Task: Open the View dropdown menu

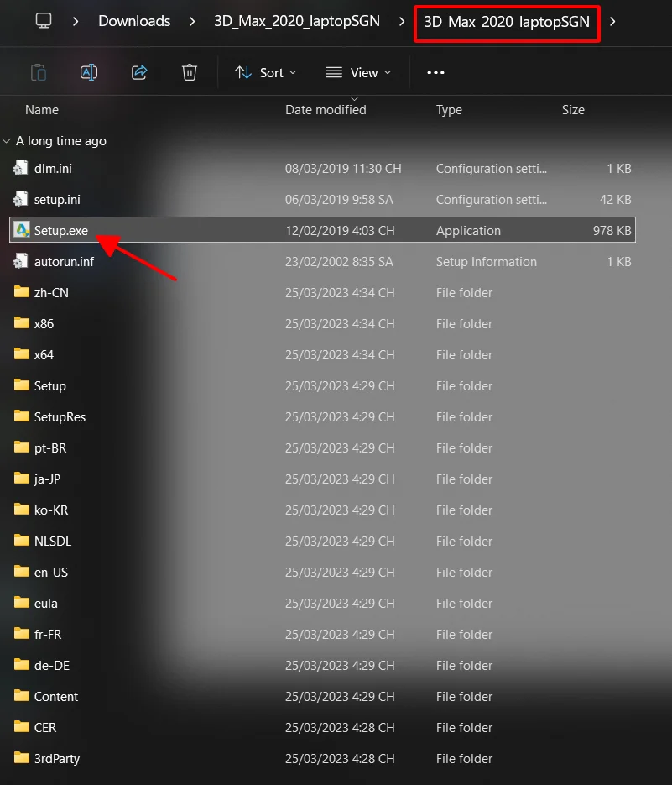Action: click(x=358, y=73)
